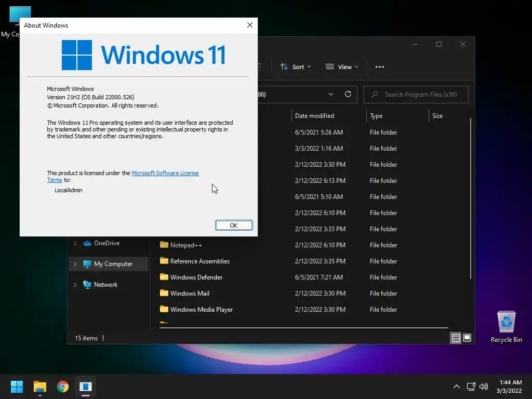
Task: Click the Notepad++ folder icon
Action: (164, 245)
